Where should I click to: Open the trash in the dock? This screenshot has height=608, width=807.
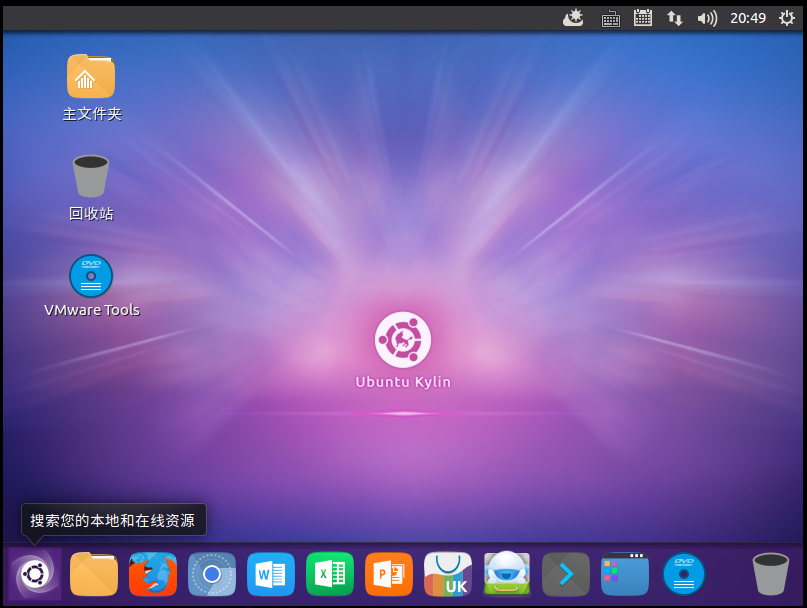click(770, 574)
